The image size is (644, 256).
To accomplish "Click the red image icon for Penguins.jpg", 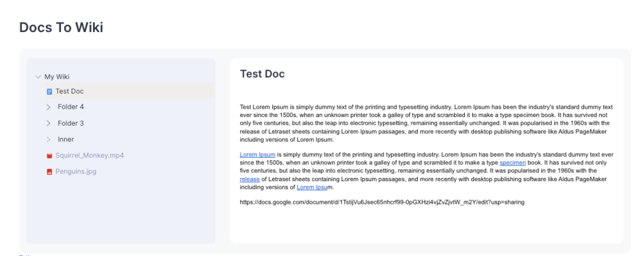I will (49, 172).
